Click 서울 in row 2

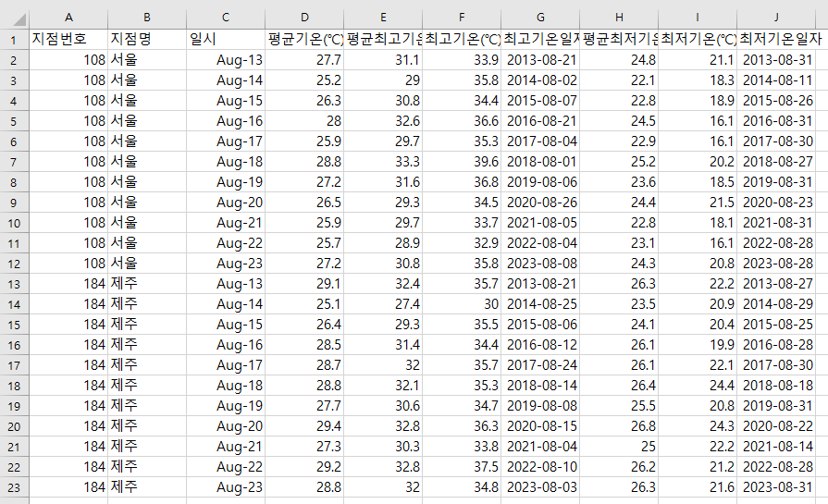pos(147,60)
